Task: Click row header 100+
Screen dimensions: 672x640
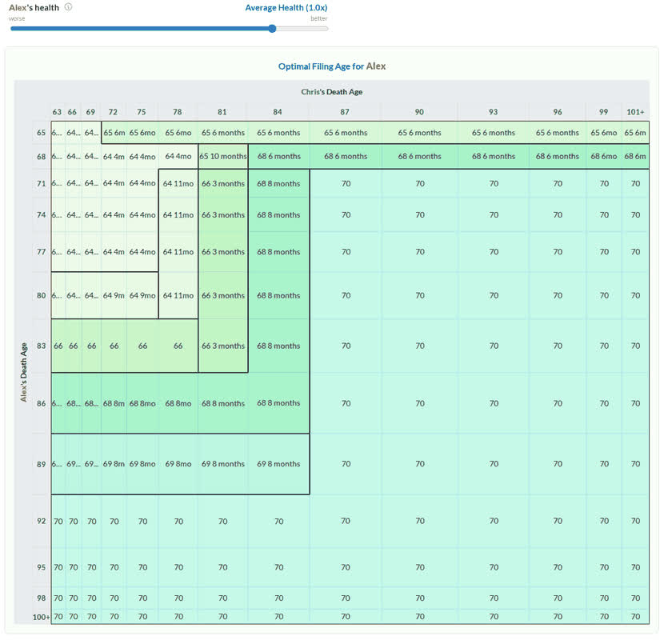Action: coord(41,617)
